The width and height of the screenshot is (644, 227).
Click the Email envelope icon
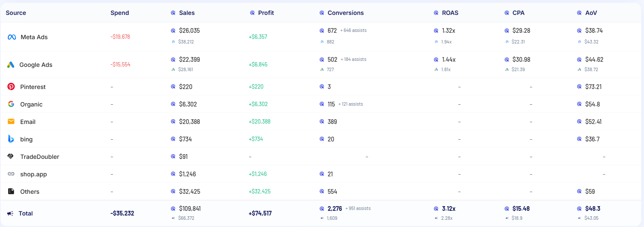point(11,122)
